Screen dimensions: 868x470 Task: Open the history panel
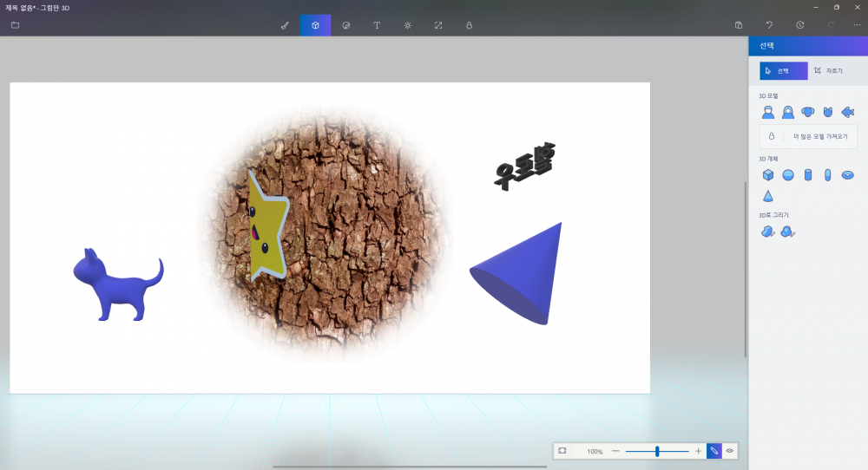coord(799,25)
